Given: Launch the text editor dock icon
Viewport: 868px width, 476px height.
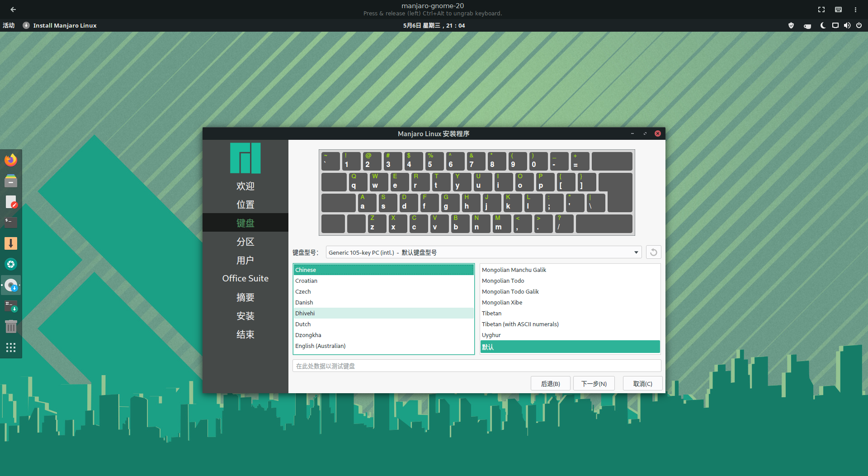Looking at the screenshot, I should [11, 202].
